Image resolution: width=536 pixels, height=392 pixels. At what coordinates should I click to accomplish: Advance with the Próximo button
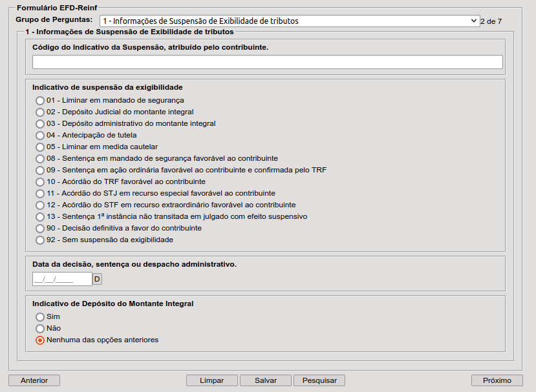497,380
